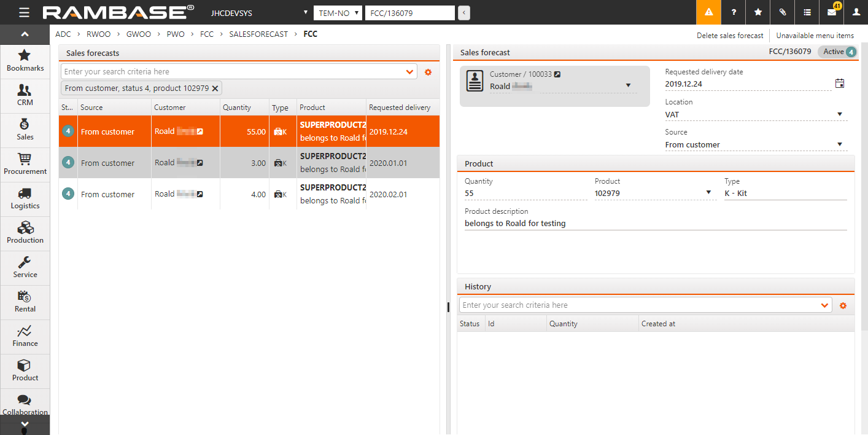This screenshot has height=435, width=868.
Task: Sort by the Quantity column header
Action: tap(244, 108)
